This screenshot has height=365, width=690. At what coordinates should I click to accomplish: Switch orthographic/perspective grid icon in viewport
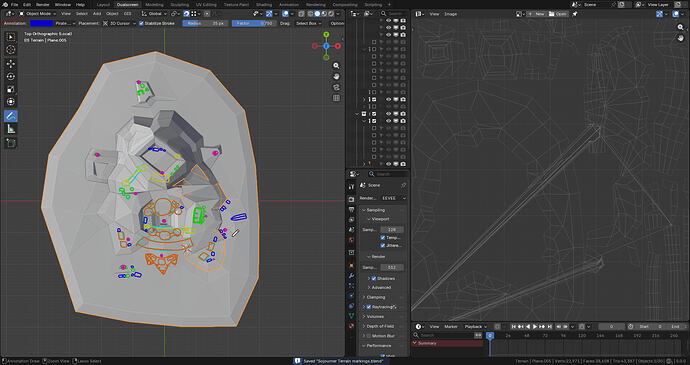click(336, 98)
